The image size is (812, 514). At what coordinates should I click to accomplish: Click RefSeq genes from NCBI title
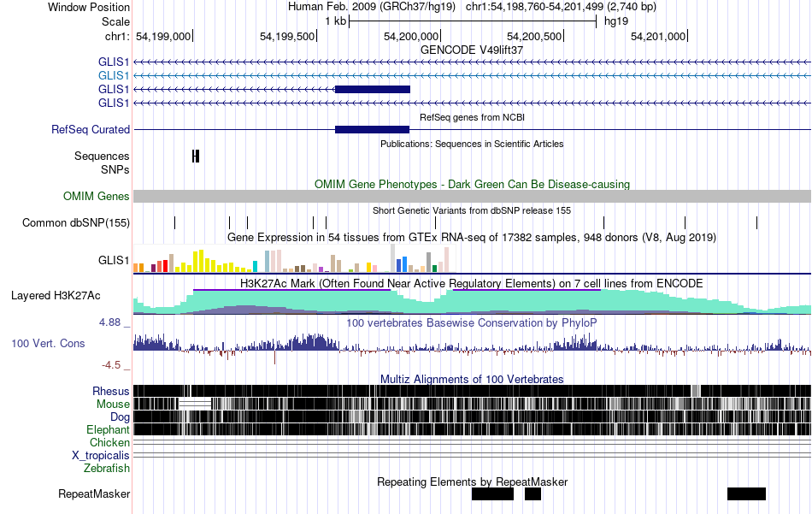tap(472, 118)
